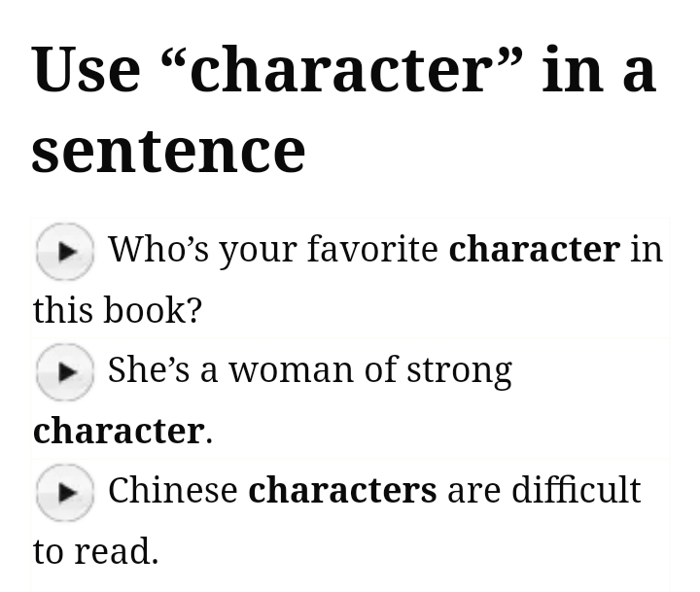Select the word "Use" in the heading
Screen dimensions: 700x592
86,71
